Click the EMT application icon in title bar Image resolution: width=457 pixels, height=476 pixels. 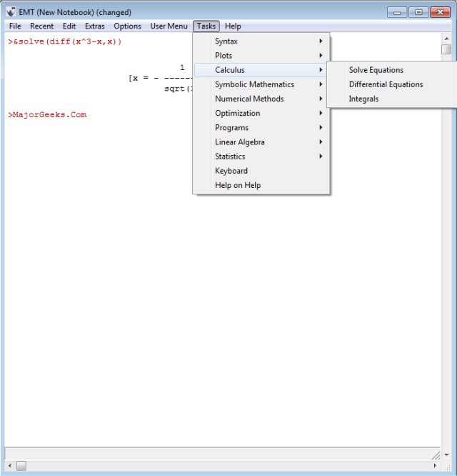[x=11, y=12]
